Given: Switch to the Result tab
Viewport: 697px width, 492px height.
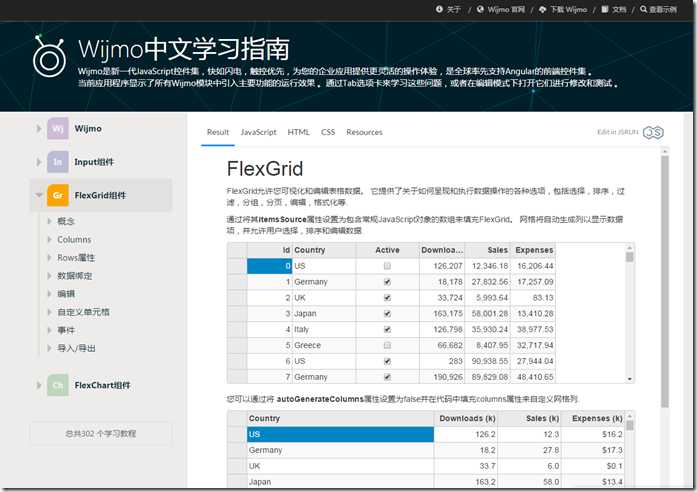Looking at the screenshot, I should (x=218, y=132).
